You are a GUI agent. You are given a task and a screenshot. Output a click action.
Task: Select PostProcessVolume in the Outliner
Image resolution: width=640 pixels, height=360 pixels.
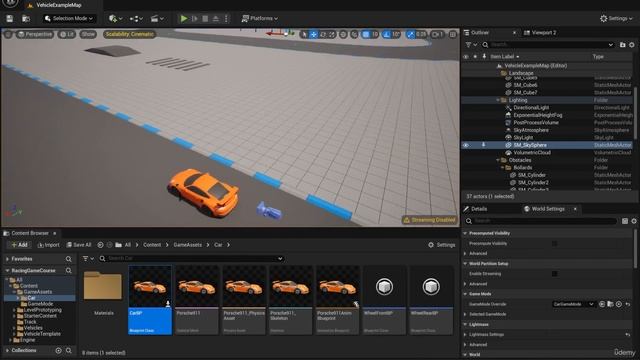pyautogui.click(x=536, y=122)
